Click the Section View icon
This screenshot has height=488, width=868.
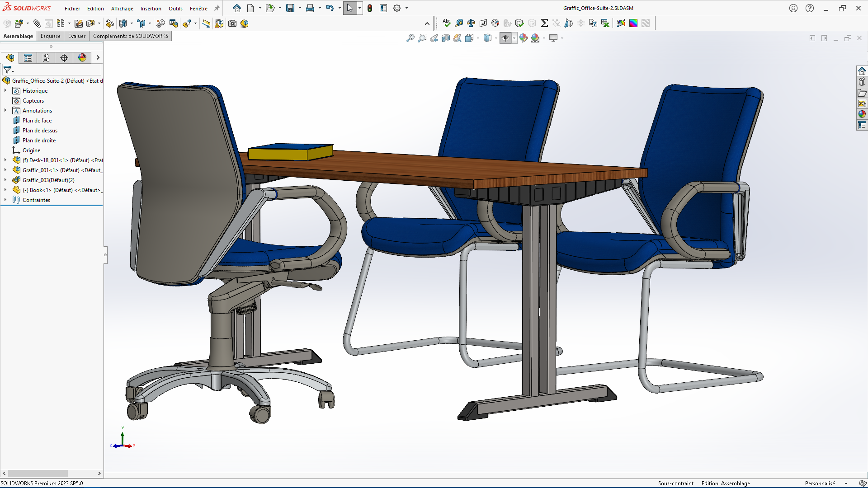(446, 38)
